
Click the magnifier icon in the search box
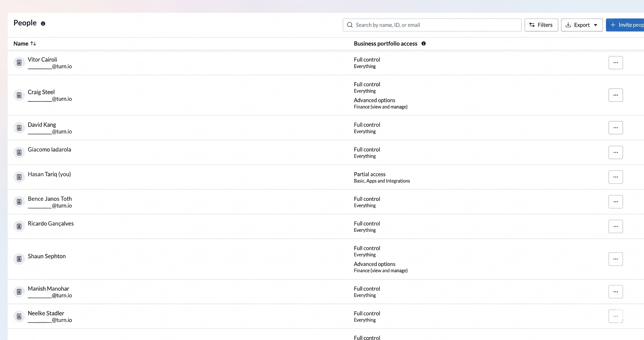350,25
